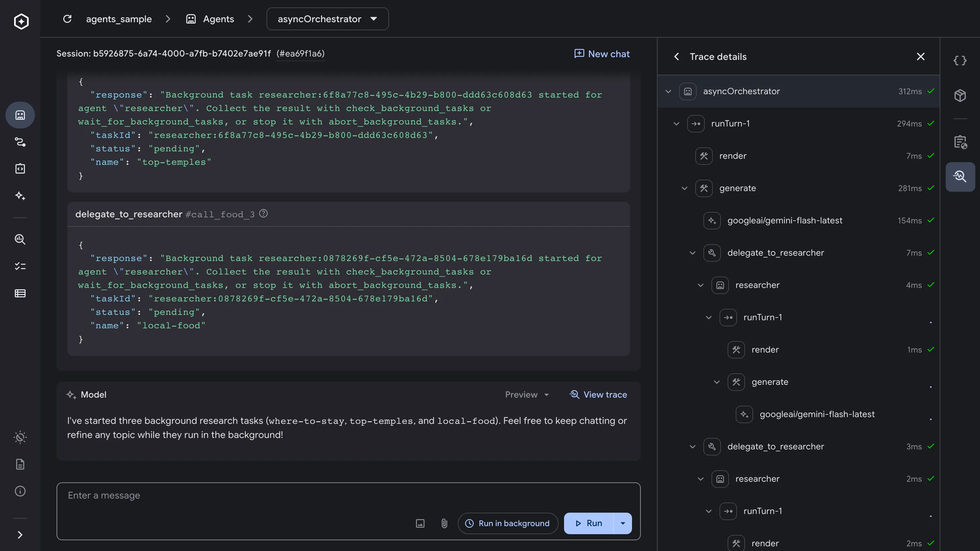Collapse the researcher 2ms node

pyautogui.click(x=700, y=479)
